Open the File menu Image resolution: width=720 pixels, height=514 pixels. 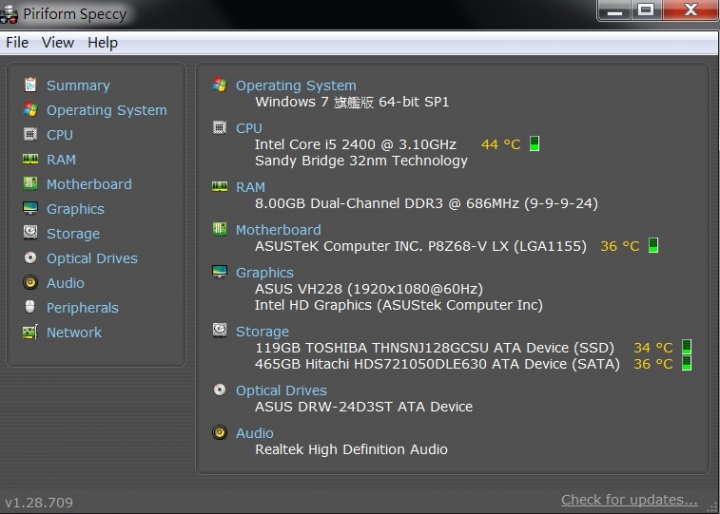17,43
